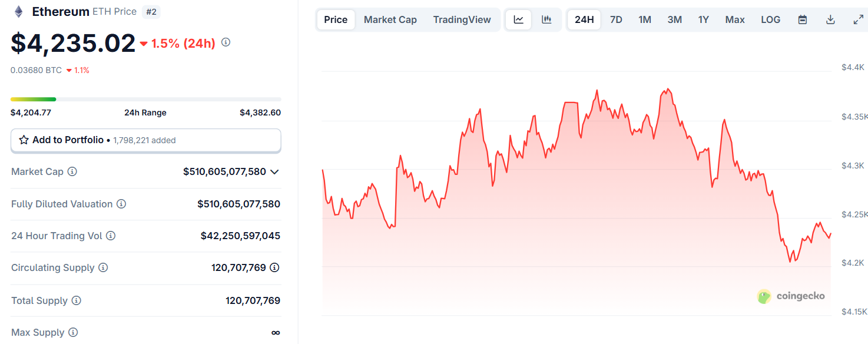Click the $4,235.02 price text
Viewport: 868px width, 344px height.
(x=73, y=43)
